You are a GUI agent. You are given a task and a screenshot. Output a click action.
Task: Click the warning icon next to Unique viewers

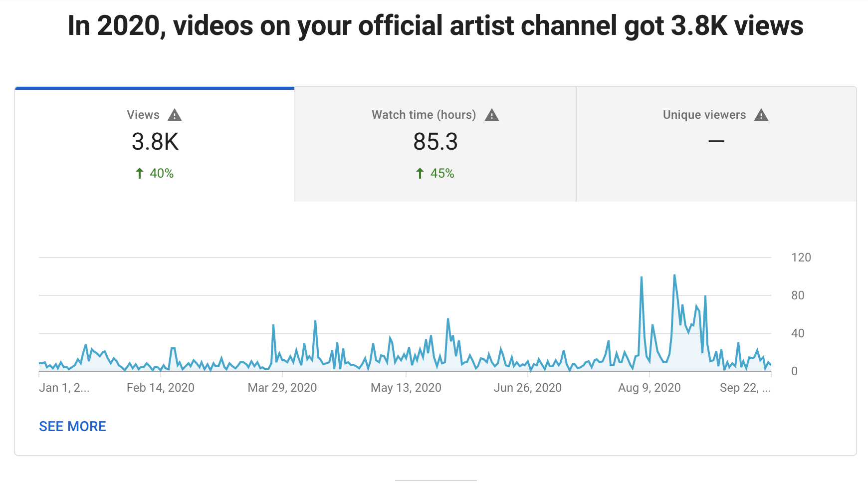pos(761,115)
